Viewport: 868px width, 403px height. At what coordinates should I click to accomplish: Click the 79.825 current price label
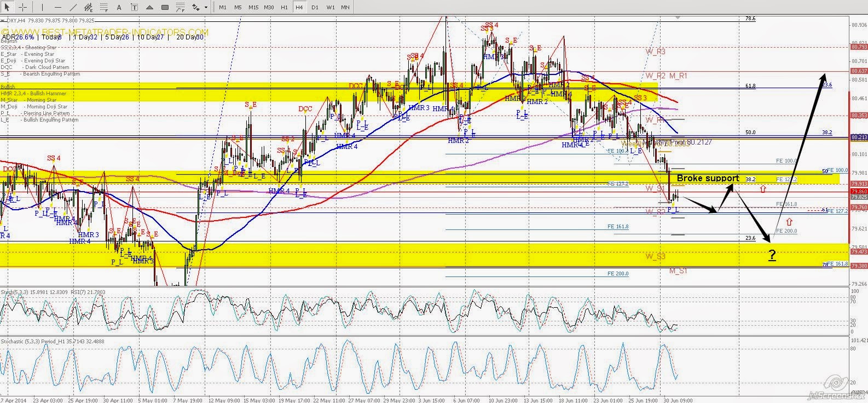coord(859,197)
